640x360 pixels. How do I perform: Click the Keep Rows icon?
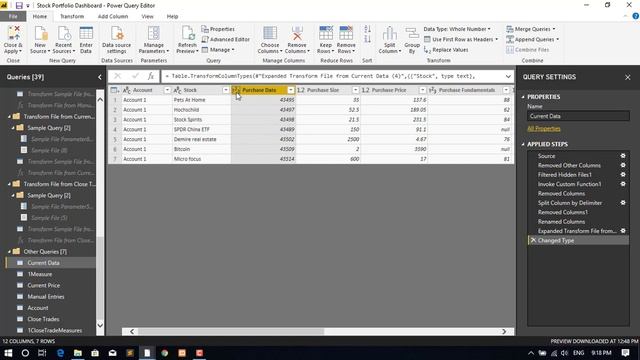326,33
